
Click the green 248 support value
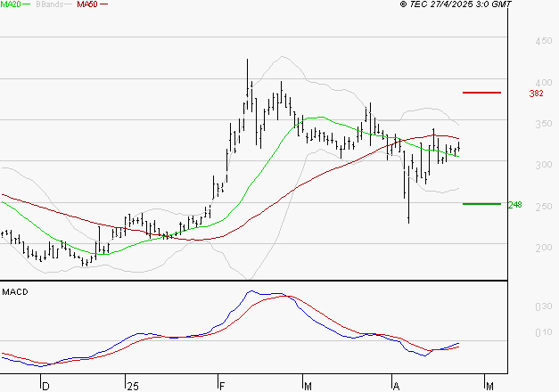[514, 205]
